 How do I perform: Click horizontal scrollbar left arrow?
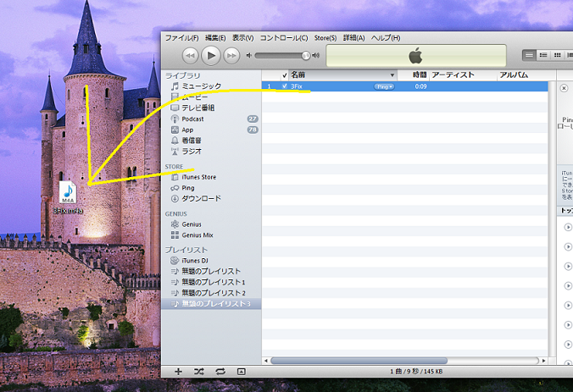[x=266, y=361]
